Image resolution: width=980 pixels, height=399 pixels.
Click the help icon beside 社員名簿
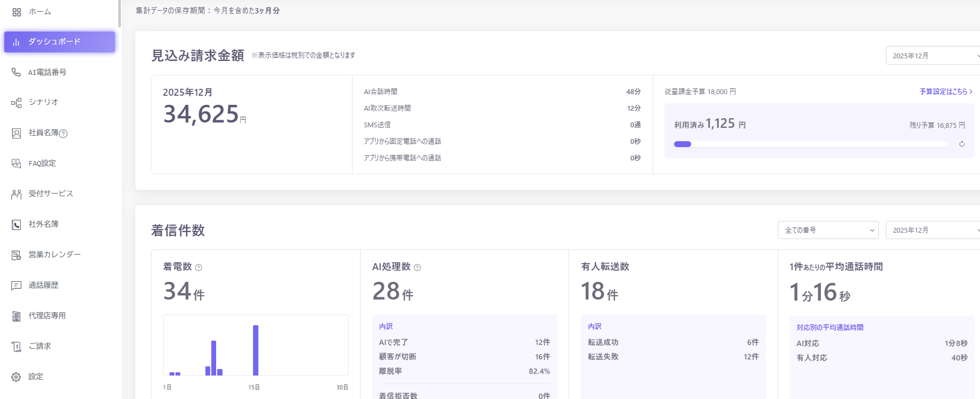63,134
